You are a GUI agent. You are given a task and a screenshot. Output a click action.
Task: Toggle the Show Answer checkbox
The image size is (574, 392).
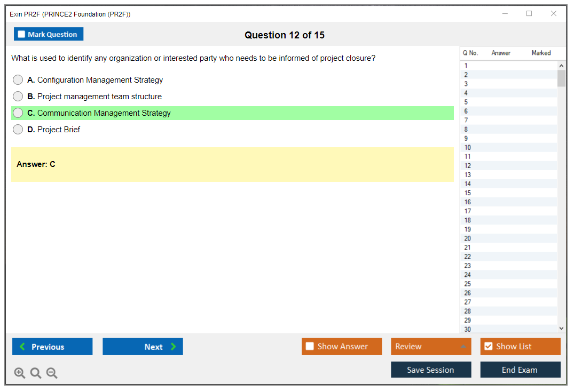click(x=310, y=347)
